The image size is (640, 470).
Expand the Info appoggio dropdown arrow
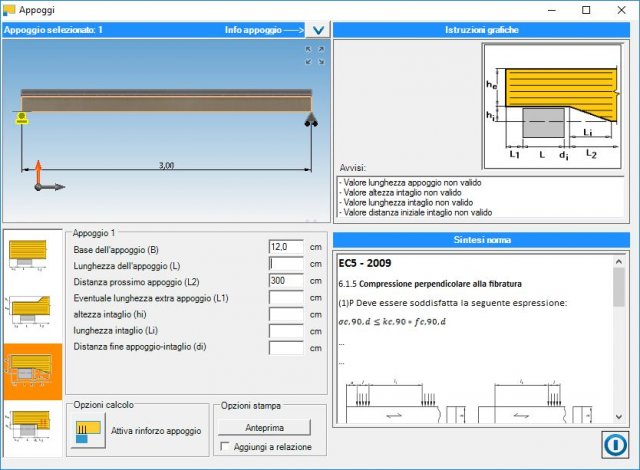click(x=318, y=30)
